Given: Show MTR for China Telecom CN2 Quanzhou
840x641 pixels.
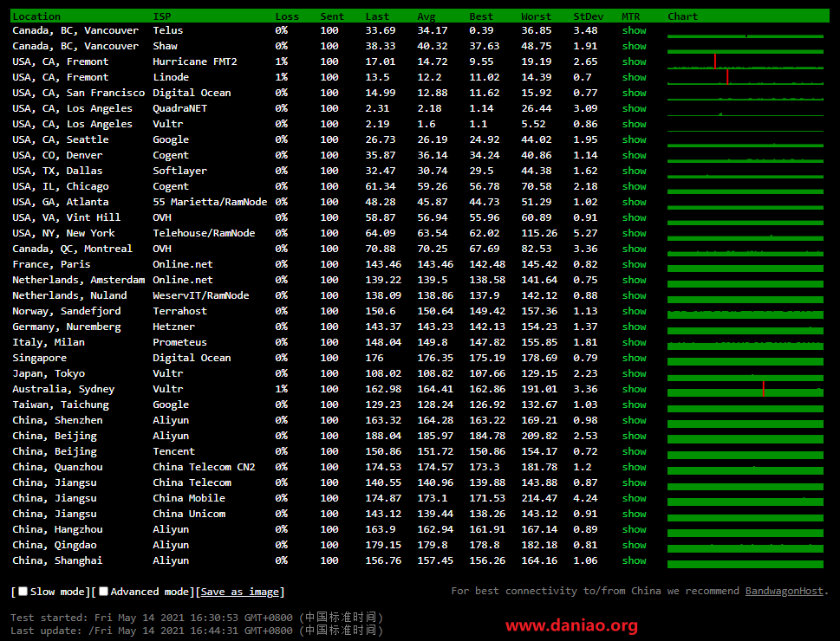Looking at the screenshot, I should 635,466.
